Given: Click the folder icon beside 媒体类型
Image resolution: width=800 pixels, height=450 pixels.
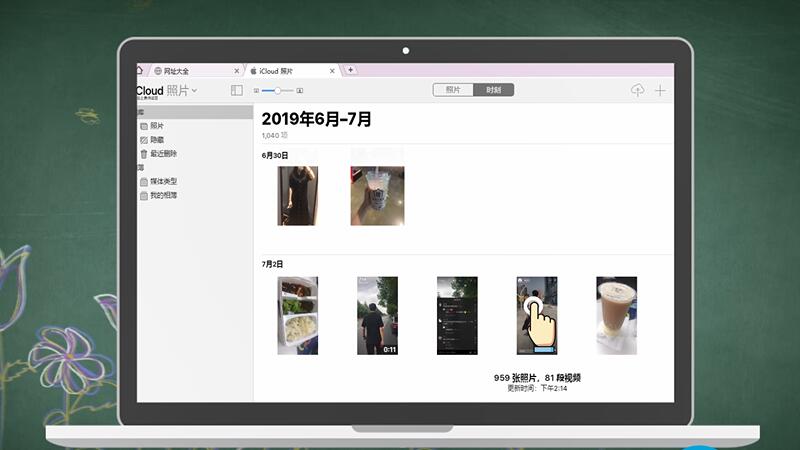Looking at the screenshot, I should coord(144,182).
